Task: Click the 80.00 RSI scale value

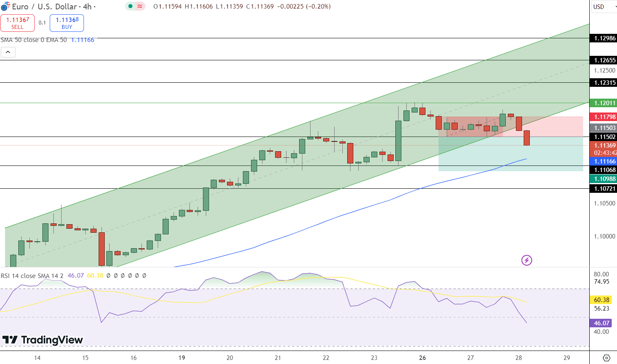Action: (x=602, y=274)
